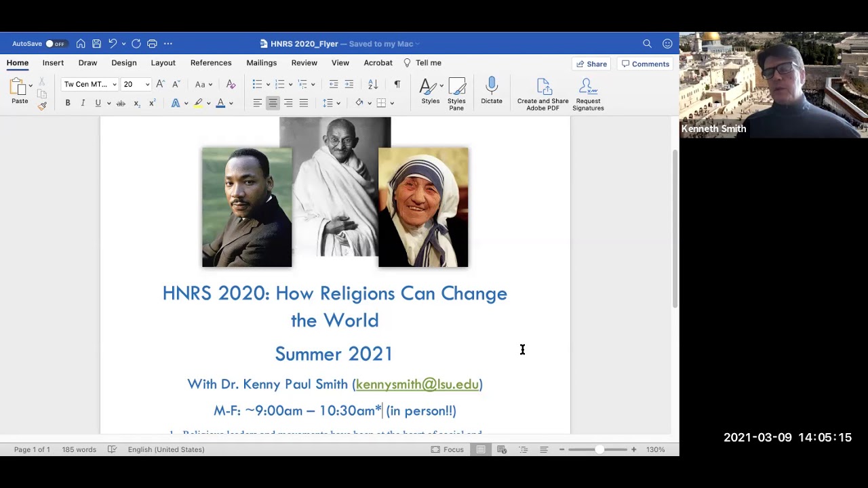
Task: Toggle show paragraph marks
Action: point(397,84)
